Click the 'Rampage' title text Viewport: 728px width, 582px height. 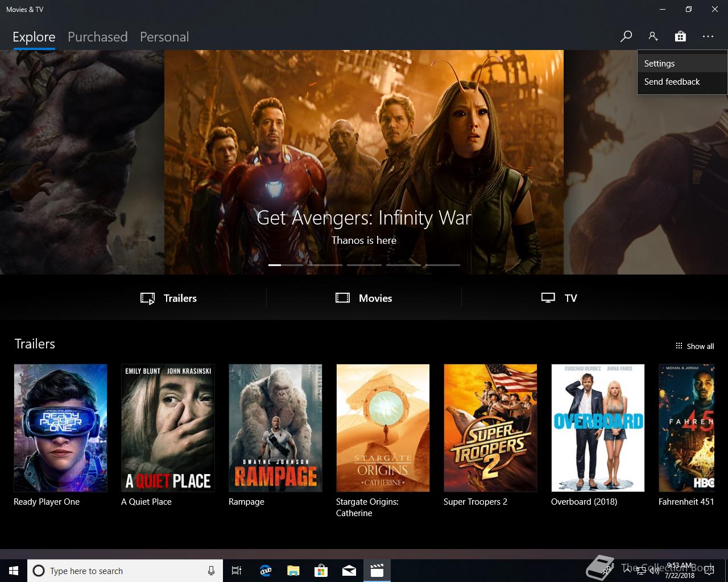[246, 502]
